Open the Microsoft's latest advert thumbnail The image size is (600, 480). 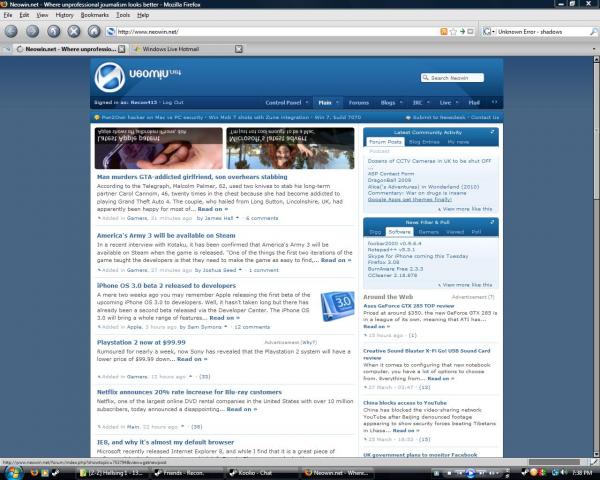coord(290,148)
